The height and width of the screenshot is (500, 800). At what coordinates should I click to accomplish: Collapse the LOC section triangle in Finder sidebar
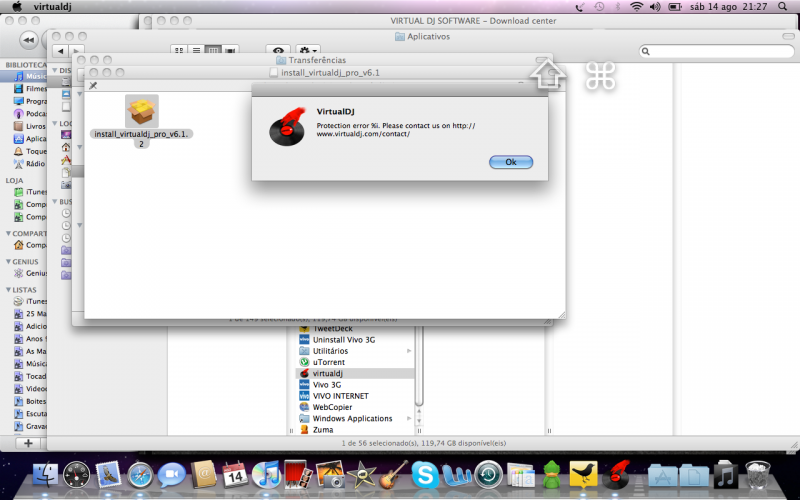[x=55, y=123]
